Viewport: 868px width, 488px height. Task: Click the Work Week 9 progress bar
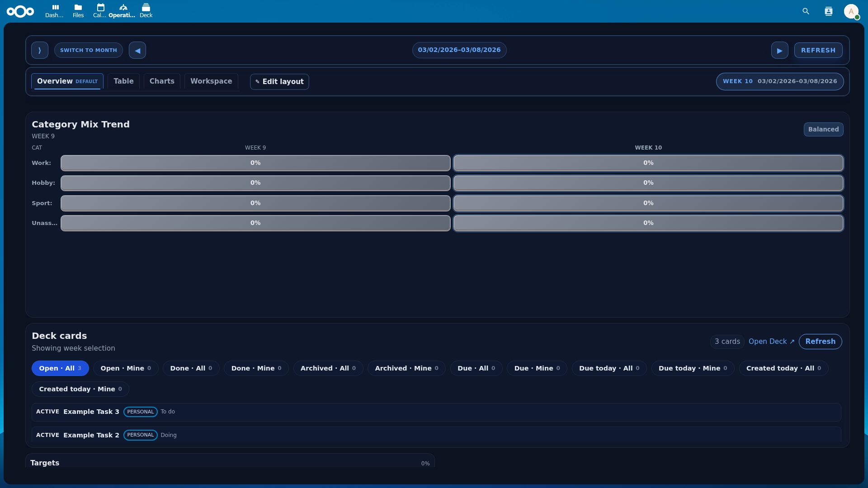pos(255,163)
